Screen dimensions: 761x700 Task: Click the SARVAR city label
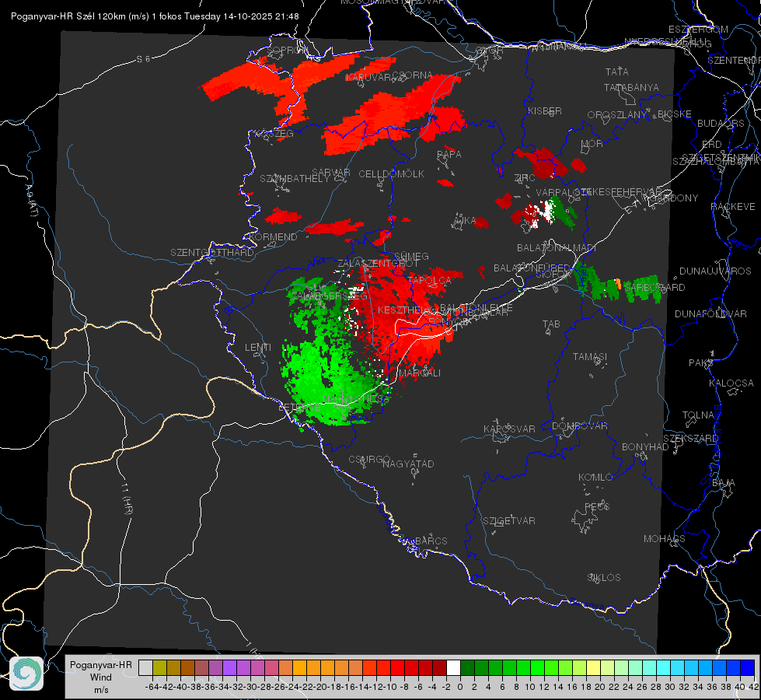tap(331, 173)
